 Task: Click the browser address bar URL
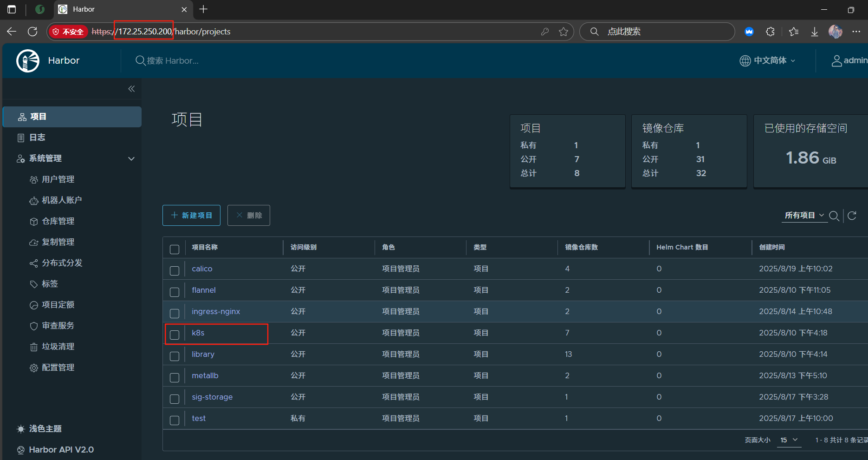[161, 32]
